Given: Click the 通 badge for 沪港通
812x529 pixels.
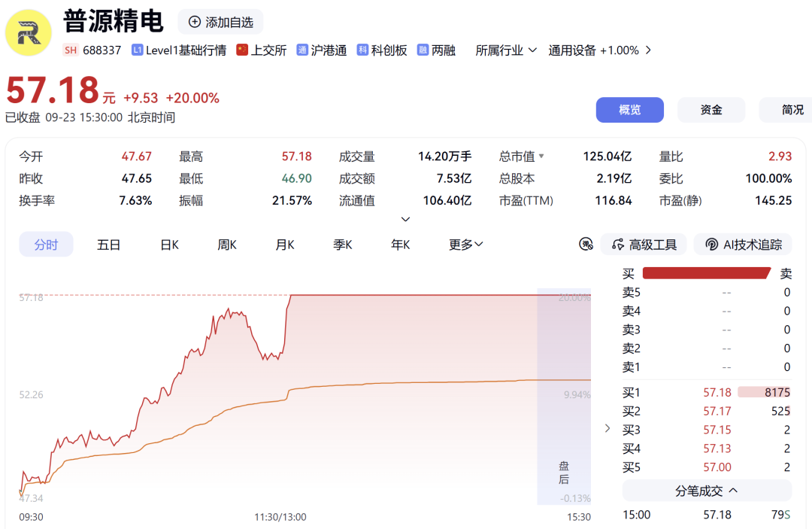Looking at the screenshot, I should [302, 50].
